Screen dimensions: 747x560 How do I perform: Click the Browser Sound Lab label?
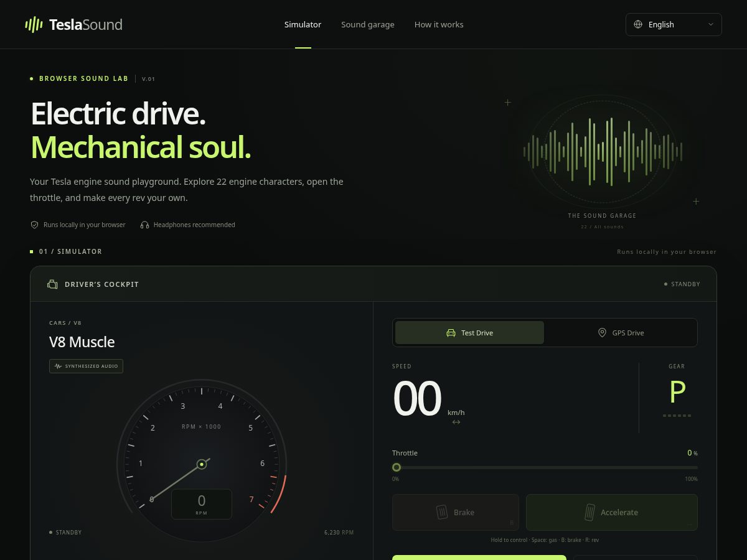(83, 79)
